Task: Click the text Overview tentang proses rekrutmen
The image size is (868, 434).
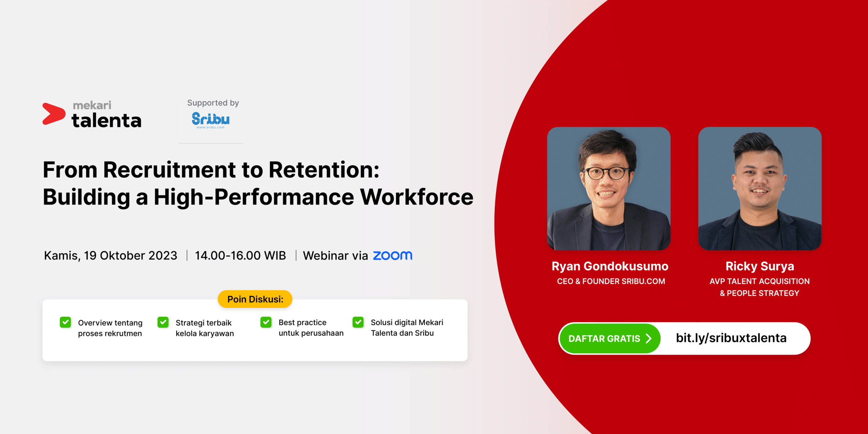Action: pyautogui.click(x=110, y=328)
